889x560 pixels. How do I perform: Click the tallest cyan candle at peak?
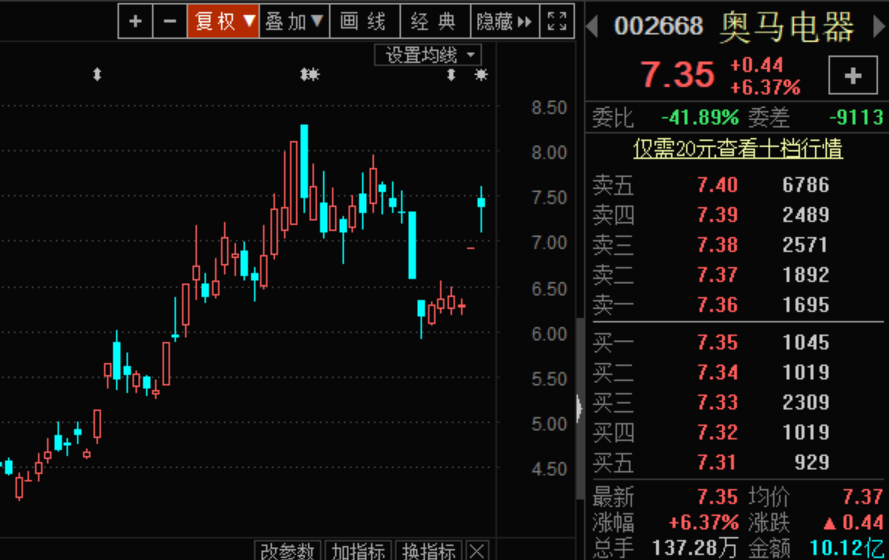(x=304, y=161)
